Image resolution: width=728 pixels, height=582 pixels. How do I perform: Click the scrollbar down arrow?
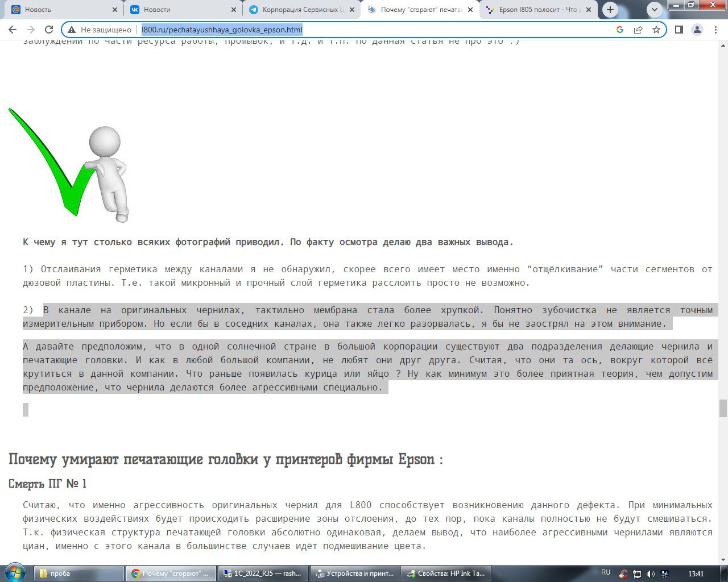[x=723, y=559]
